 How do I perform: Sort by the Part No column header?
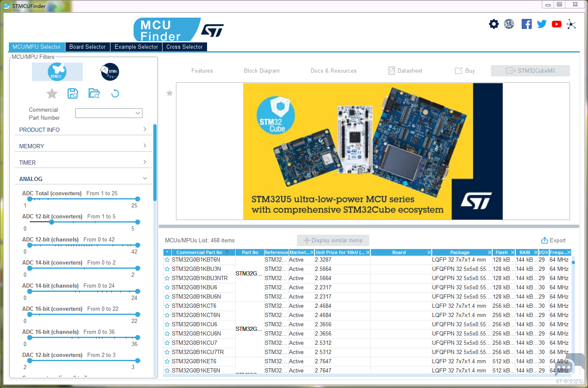(x=250, y=252)
